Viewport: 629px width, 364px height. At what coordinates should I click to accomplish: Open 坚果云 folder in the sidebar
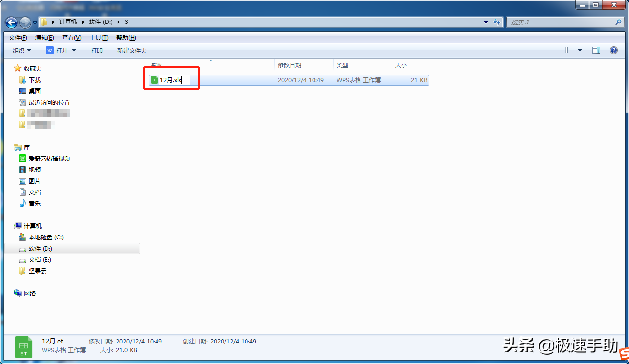point(37,271)
